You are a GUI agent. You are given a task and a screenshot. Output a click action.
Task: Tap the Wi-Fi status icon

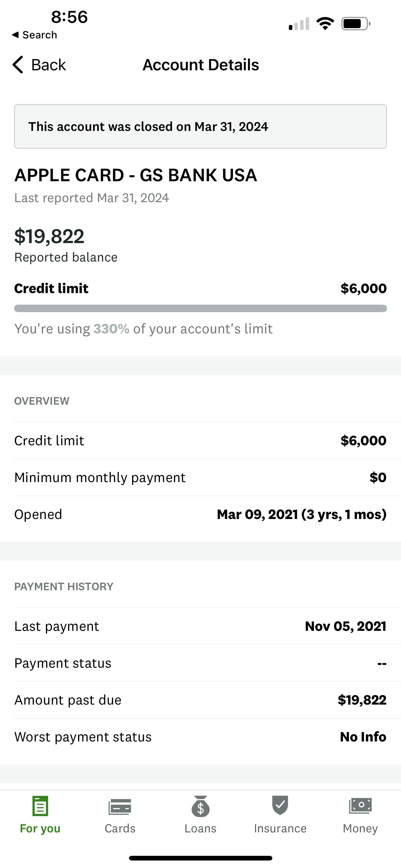tap(325, 23)
